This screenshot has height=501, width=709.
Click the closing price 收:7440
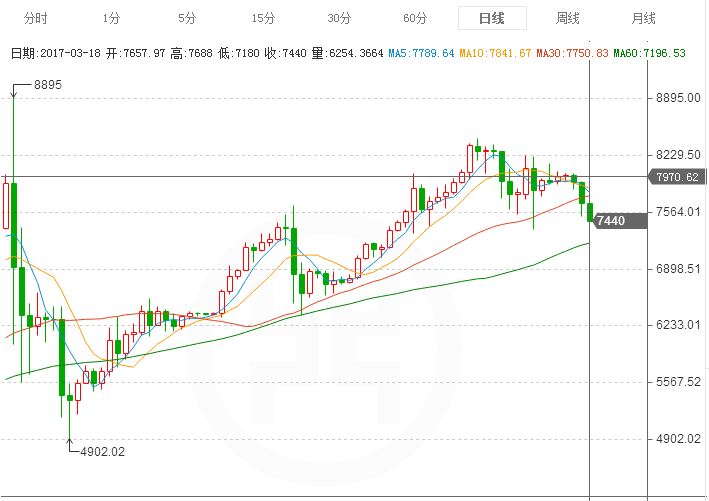tap(285, 53)
